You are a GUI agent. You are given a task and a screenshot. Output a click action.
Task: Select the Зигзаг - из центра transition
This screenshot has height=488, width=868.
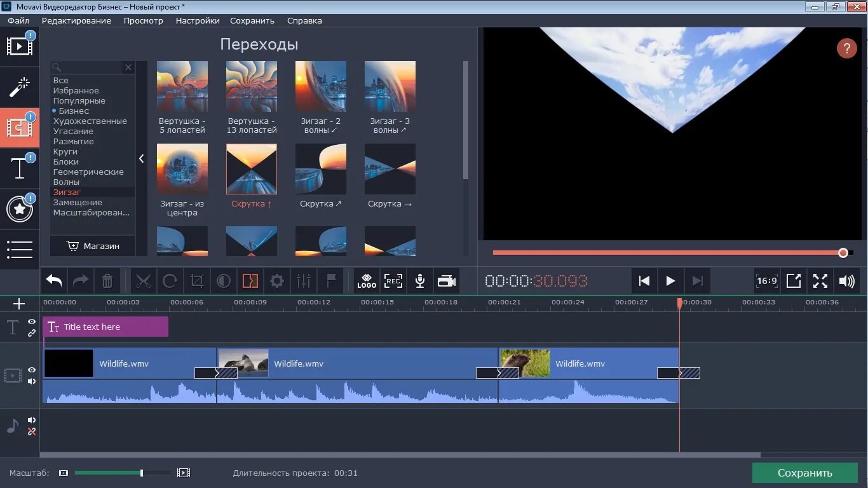(182, 169)
